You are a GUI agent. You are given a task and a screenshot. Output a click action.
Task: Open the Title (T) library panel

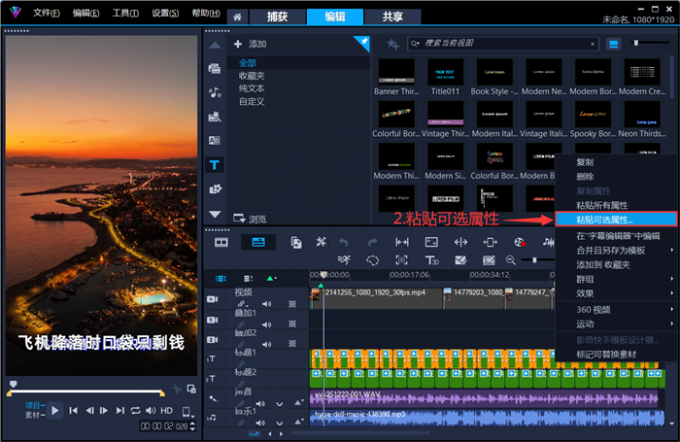pyautogui.click(x=215, y=165)
